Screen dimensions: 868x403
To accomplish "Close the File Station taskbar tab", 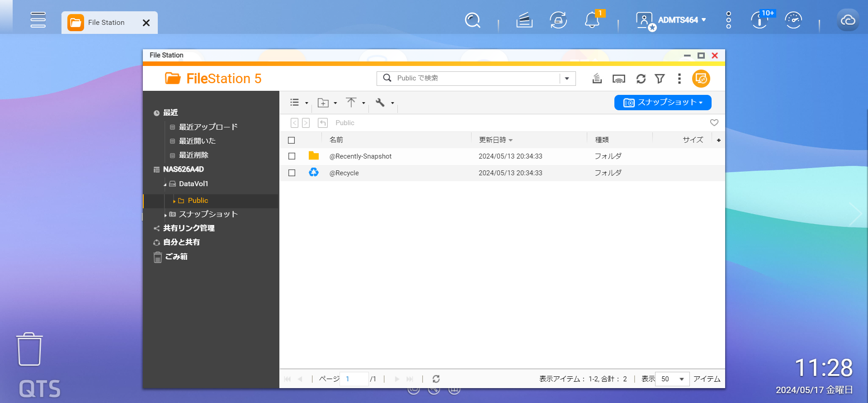I will click(146, 23).
